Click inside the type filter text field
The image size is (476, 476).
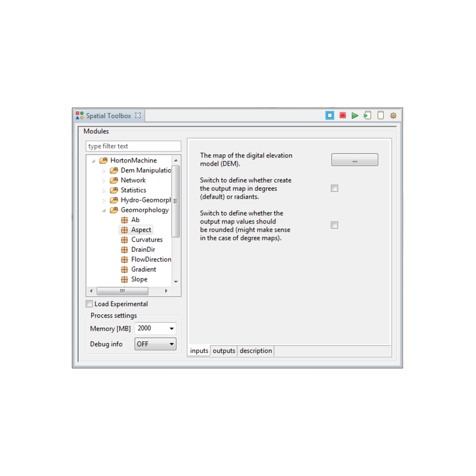pos(133,146)
